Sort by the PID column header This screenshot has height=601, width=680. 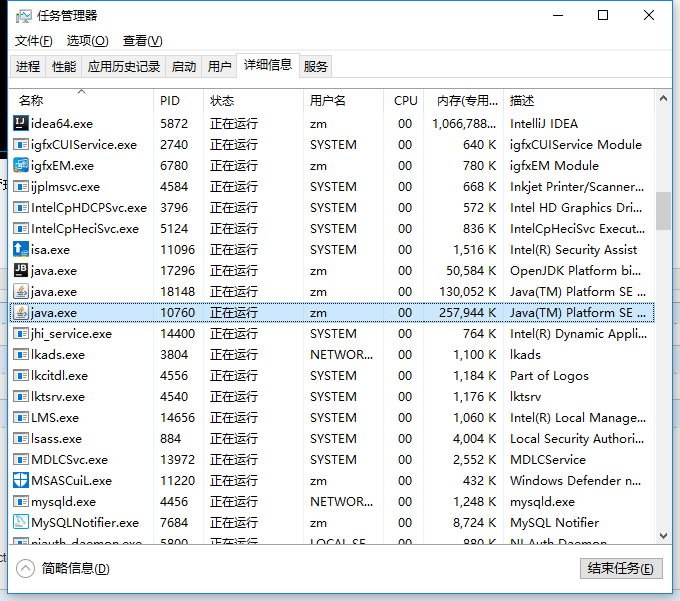coord(178,101)
